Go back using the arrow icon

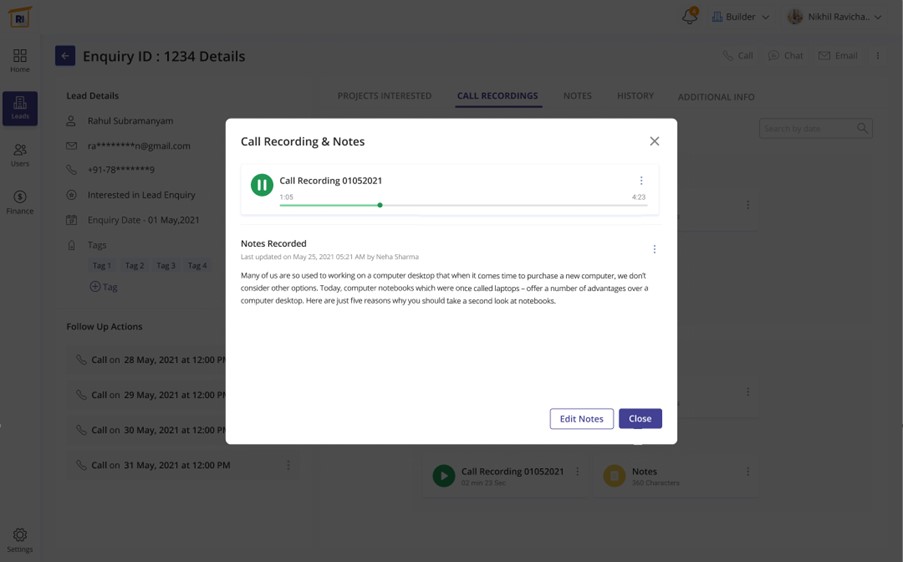[65, 56]
